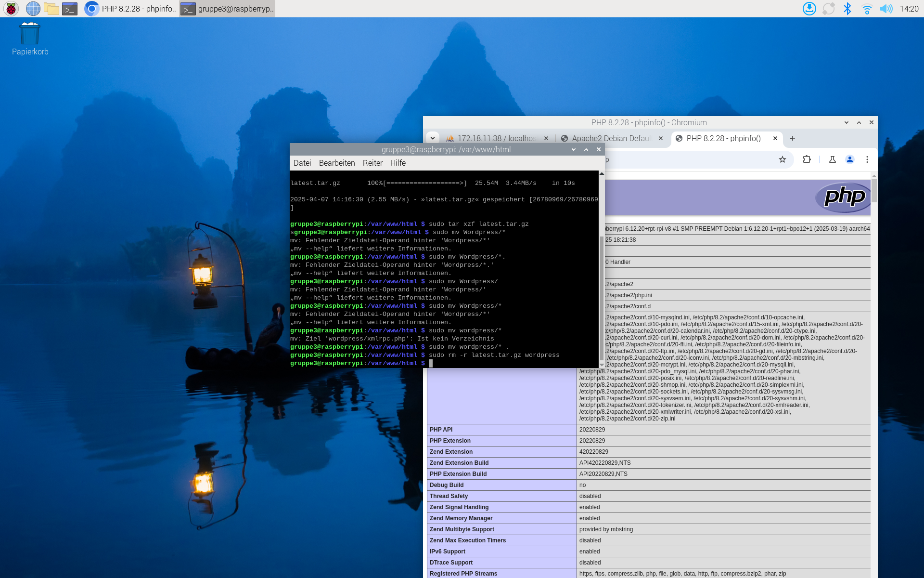
Task: Click the PHP logo in phpinfo page
Action: click(x=843, y=197)
